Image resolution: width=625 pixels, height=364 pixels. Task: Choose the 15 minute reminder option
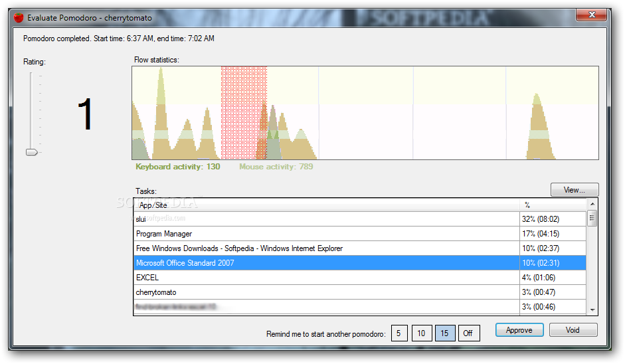[445, 333]
